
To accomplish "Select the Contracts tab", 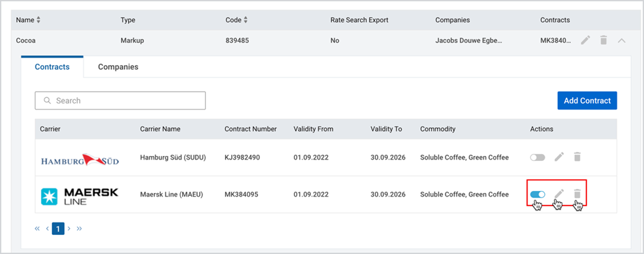I will (x=52, y=66).
